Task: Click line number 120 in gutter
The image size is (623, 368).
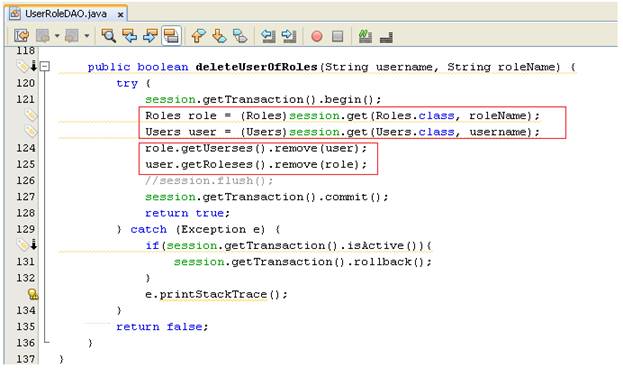Action: click(26, 83)
